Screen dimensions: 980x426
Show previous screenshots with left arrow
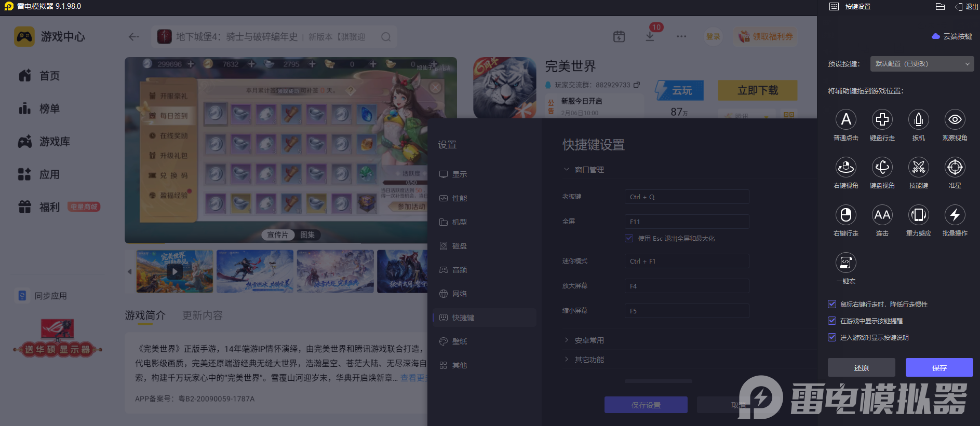pyautogui.click(x=129, y=271)
